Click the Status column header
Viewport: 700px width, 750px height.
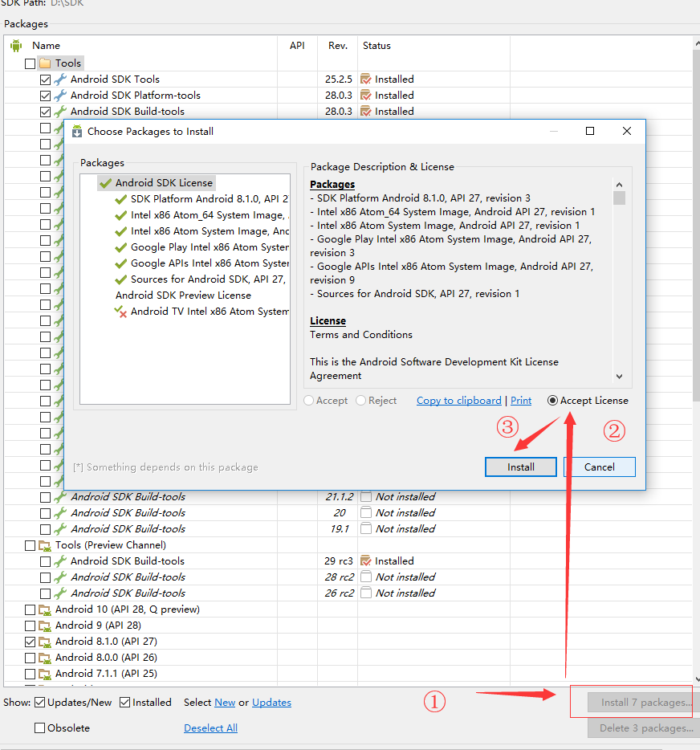click(x=376, y=46)
